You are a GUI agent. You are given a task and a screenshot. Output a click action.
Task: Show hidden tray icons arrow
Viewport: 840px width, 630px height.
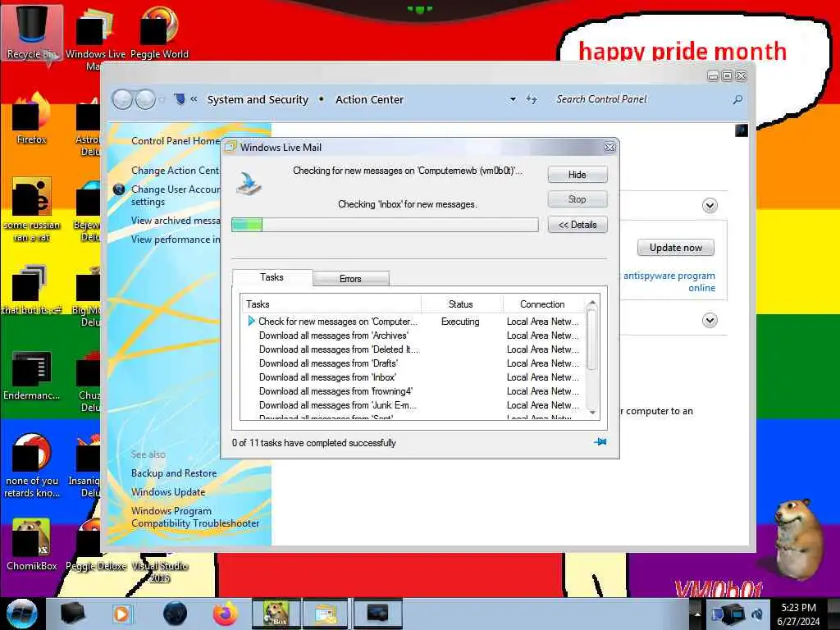point(697,614)
